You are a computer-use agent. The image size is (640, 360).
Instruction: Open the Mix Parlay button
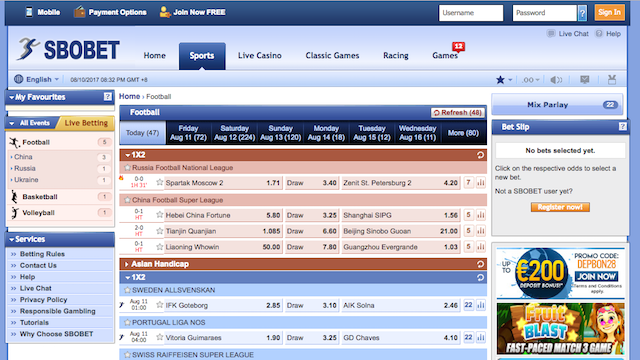pyautogui.click(x=557, y=104)
